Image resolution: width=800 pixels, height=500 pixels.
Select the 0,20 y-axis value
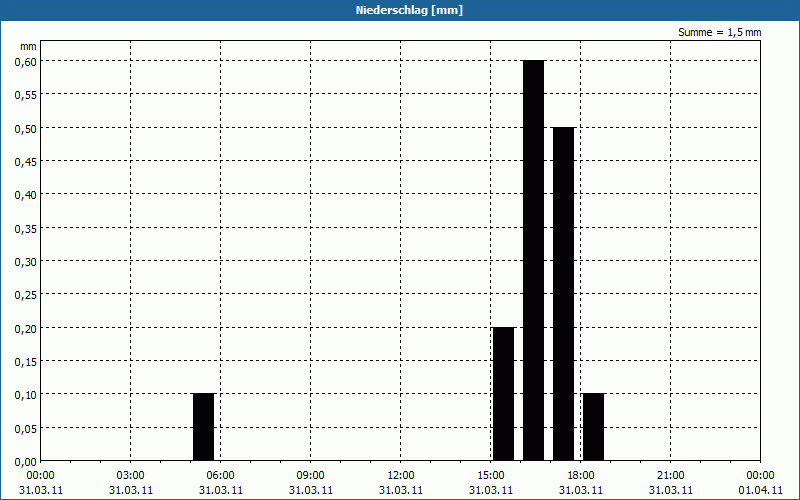(x=26, y=328)
